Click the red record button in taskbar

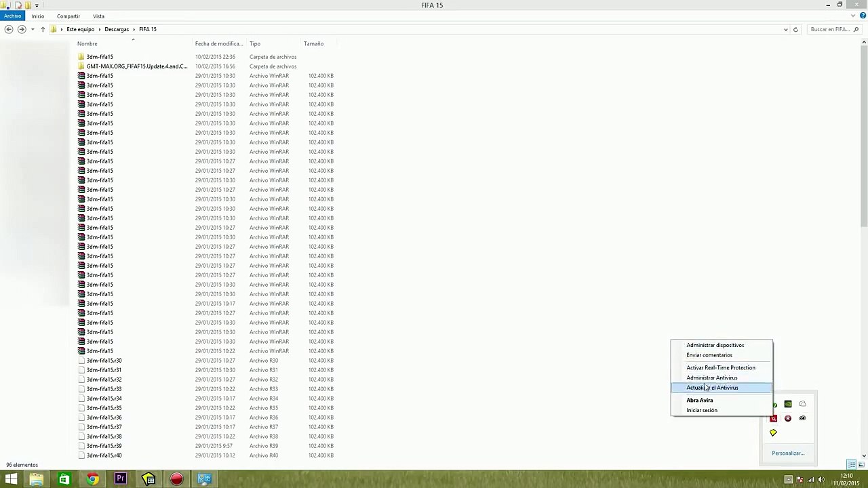(x=176, y=480)
